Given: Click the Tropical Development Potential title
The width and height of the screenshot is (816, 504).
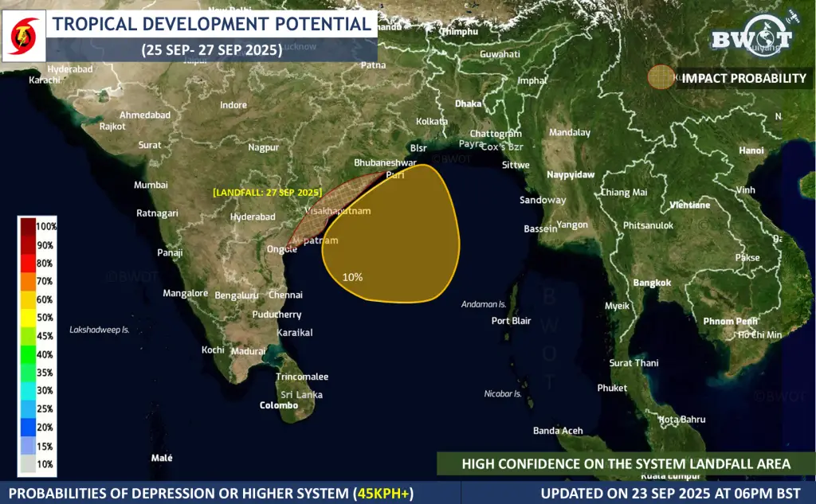Looking at the screenshot, I should (212, 24).
